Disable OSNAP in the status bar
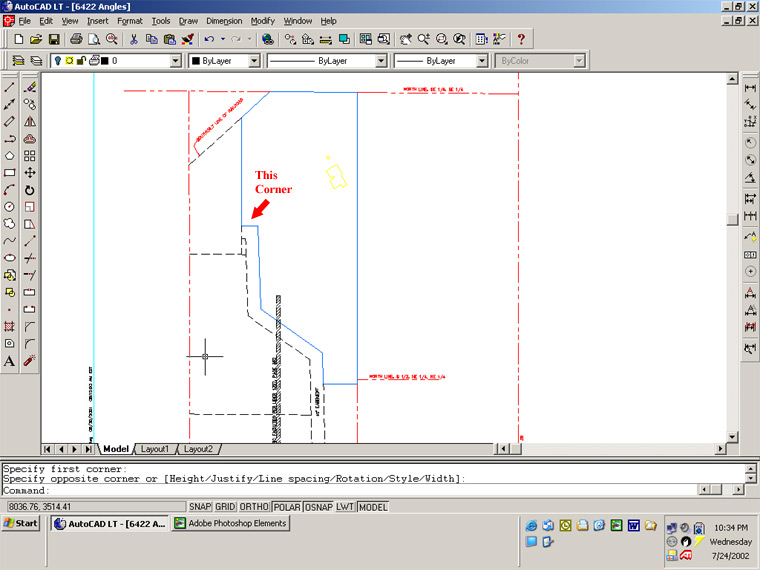760x570 pixels. point(318,507)
